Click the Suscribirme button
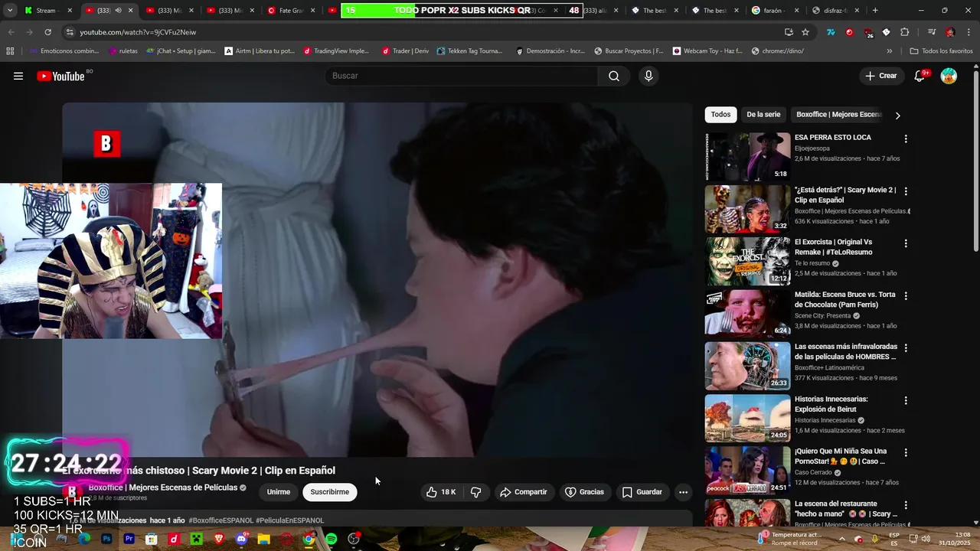Image resolution: width=980 pixels, height=551 pixels. [330, 492]
